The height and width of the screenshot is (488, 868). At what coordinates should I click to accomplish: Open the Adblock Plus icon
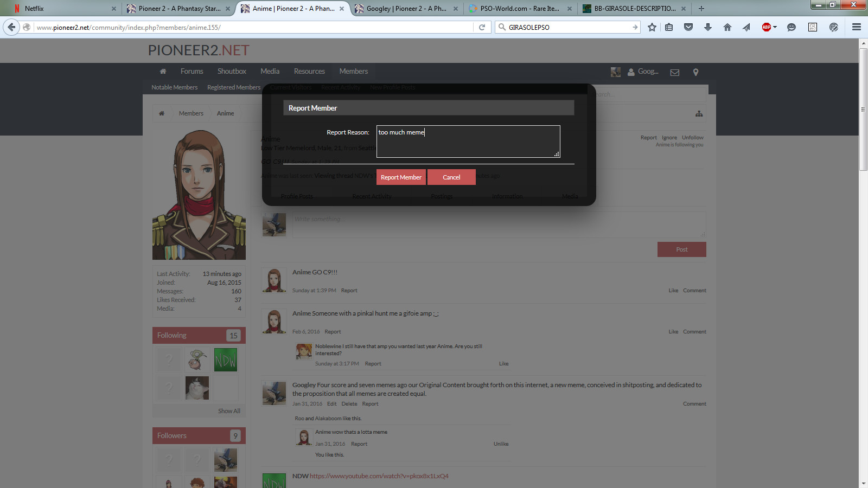[767, 27]
